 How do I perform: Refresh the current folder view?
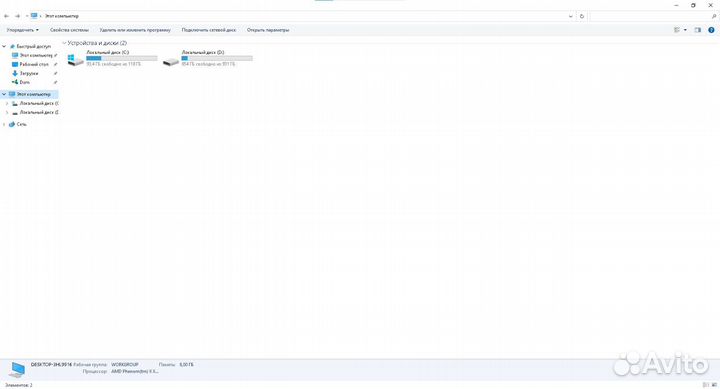[x=582, y=16]
